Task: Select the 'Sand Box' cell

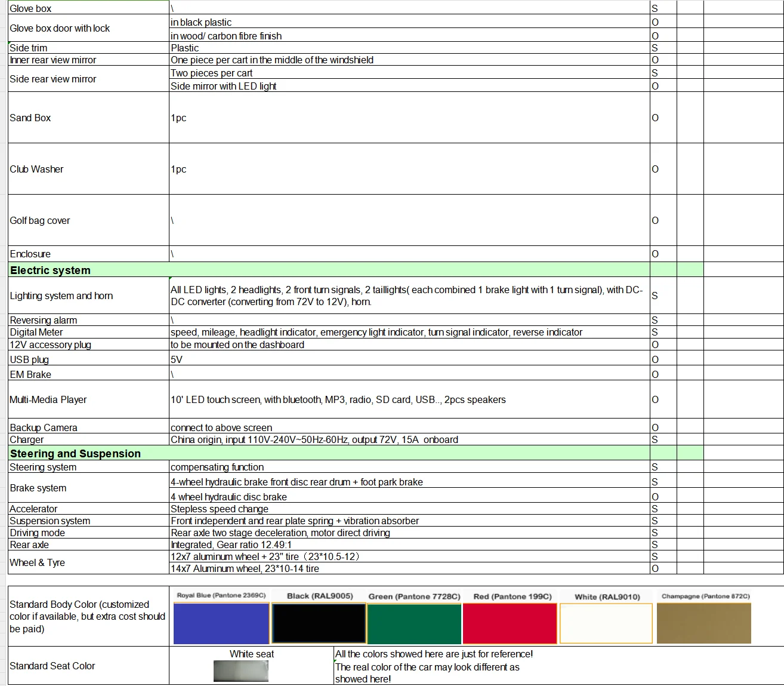Action: (88, 118)
